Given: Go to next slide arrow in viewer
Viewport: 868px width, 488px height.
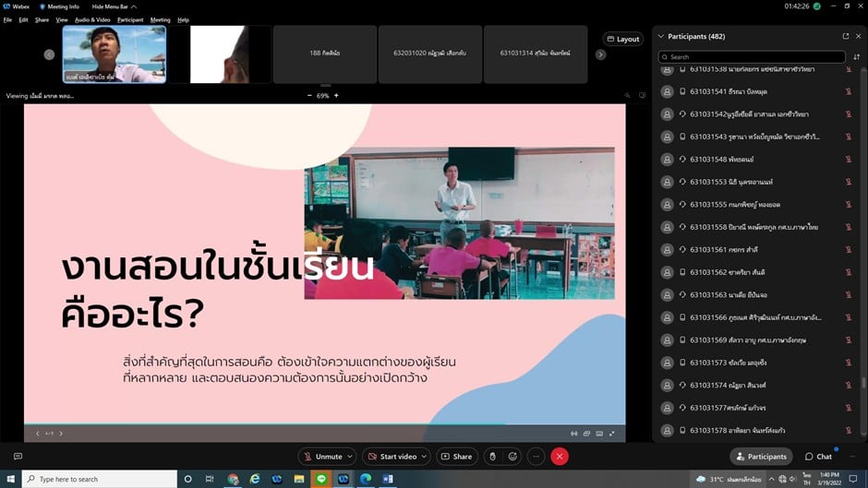Looking at the screenshot, I should tap(61, 434).
